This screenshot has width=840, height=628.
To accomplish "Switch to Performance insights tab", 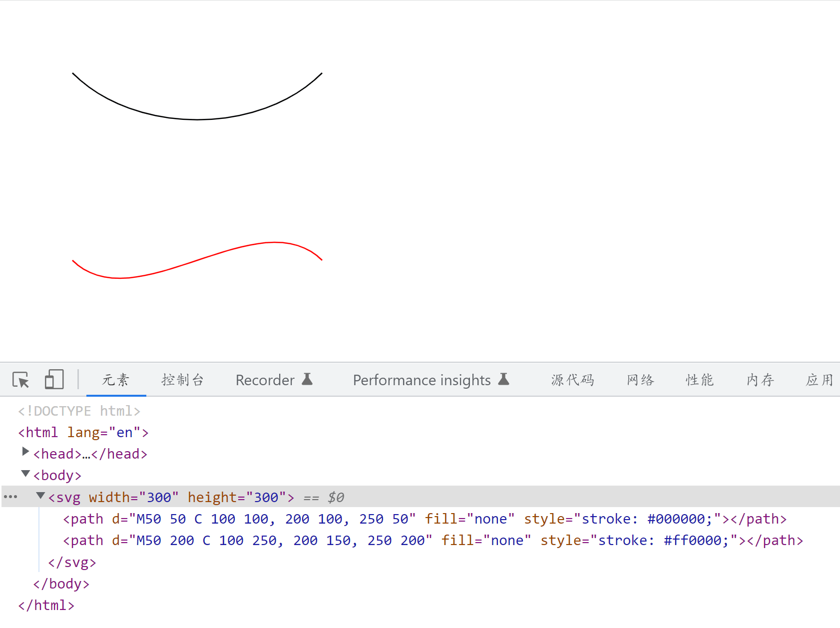I will [421, 380].
